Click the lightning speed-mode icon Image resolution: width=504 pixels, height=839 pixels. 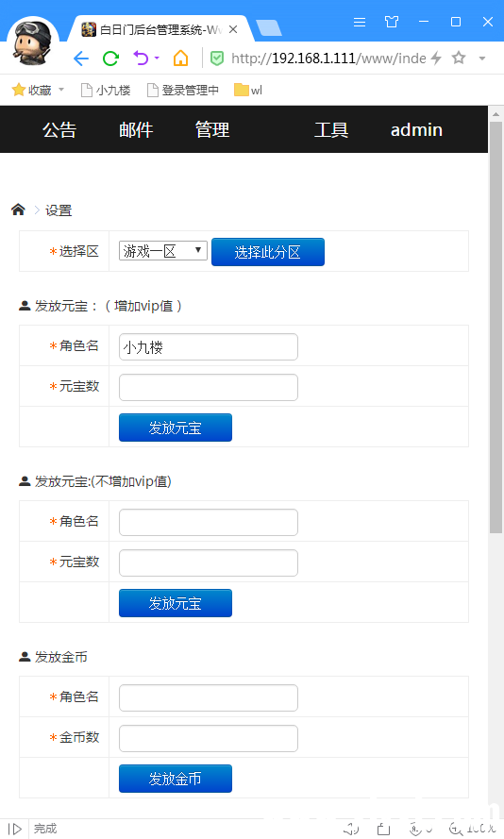(436, 58)
